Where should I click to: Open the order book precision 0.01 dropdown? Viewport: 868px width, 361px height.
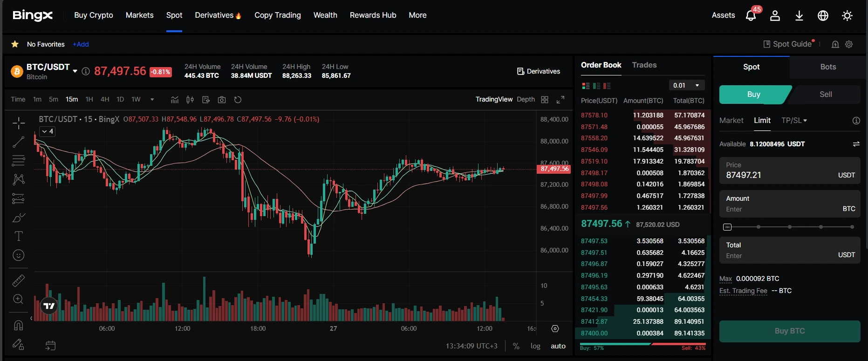click(x=687, y=86)
